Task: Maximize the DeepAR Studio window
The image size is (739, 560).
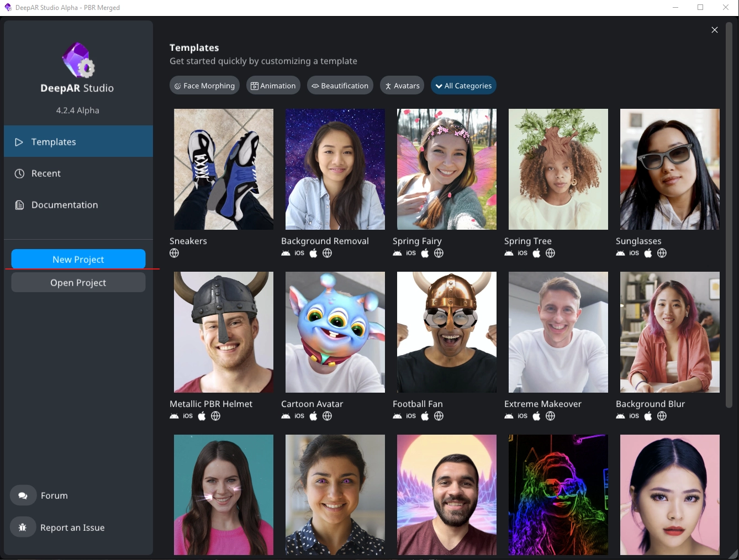Action: tap(700, 7)
